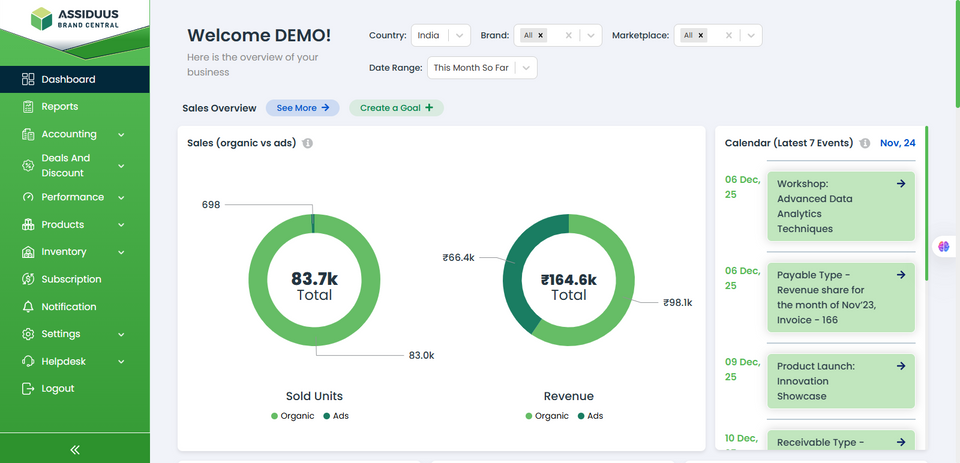Click Create a Goal button
Viewport: 960px width, 463px height.
(396, 108)
